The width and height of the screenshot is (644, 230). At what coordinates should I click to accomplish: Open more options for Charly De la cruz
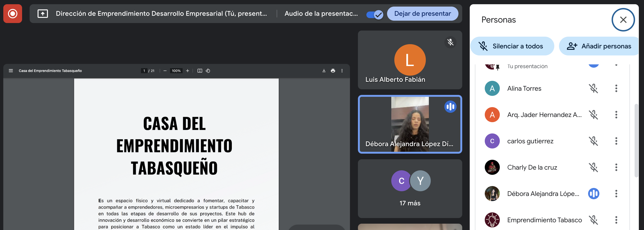616,167
